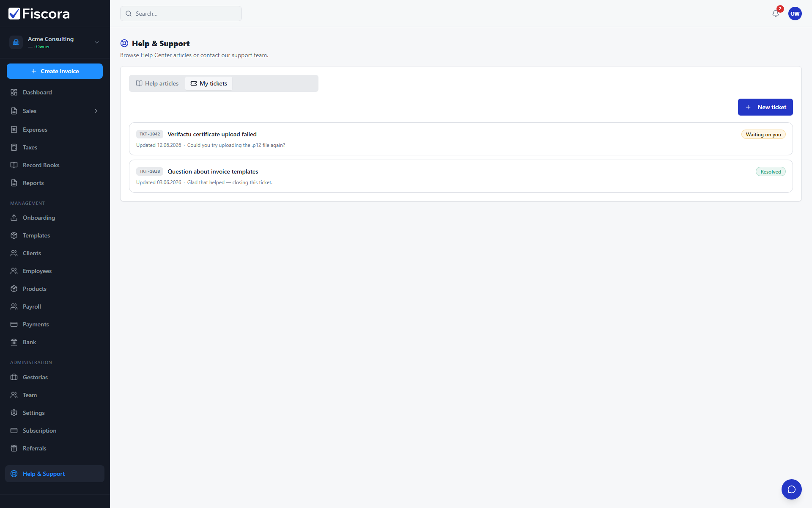
Task: Click the search magnifier icon
Action: [x=129, y=14]
